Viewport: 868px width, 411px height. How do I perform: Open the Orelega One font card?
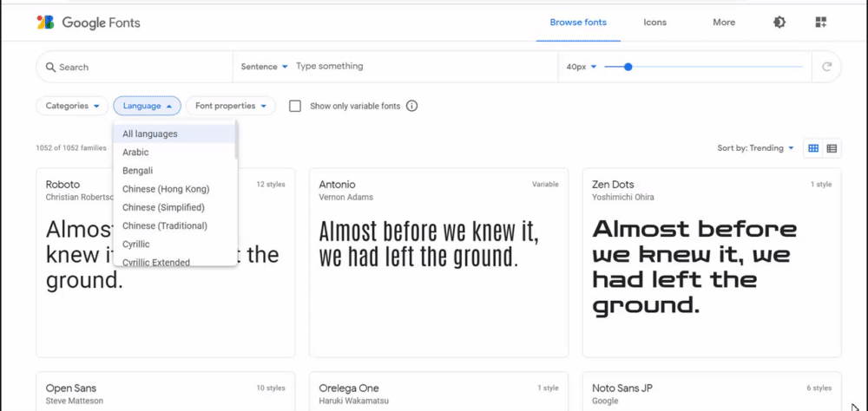click(438, 392)
